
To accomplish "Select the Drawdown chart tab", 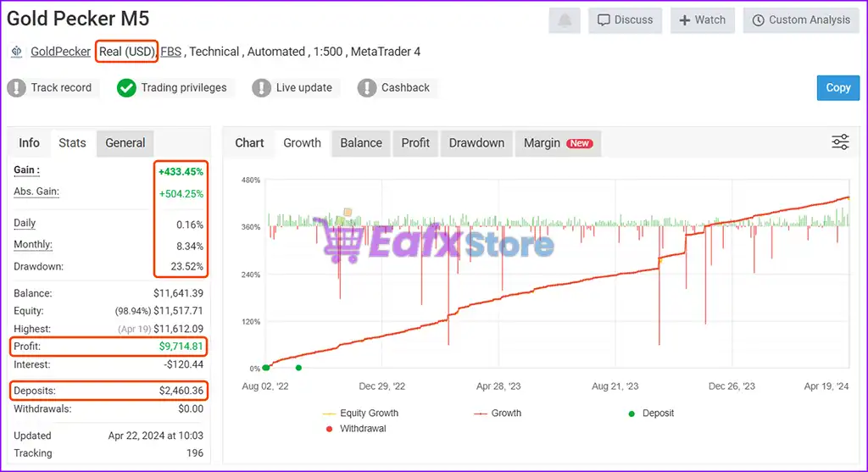I will coord(476,142).
